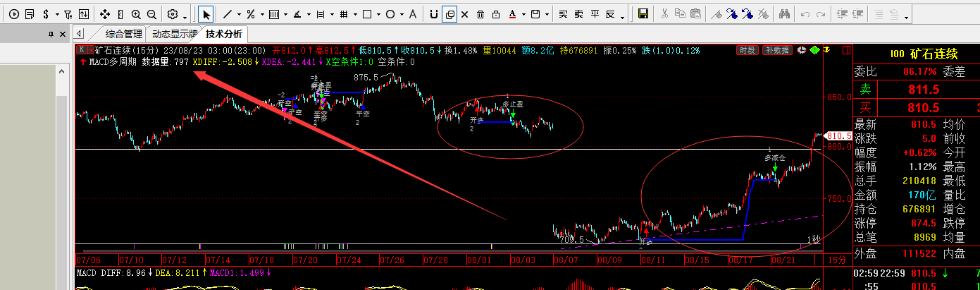
Task: Open the chart header gear icon
Action: click(801, 50)
